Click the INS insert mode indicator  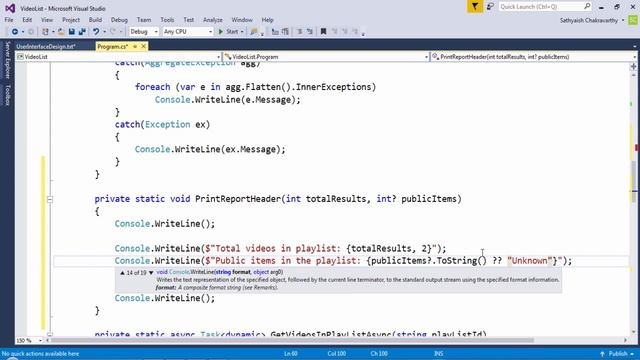click(x=439, y=353)
